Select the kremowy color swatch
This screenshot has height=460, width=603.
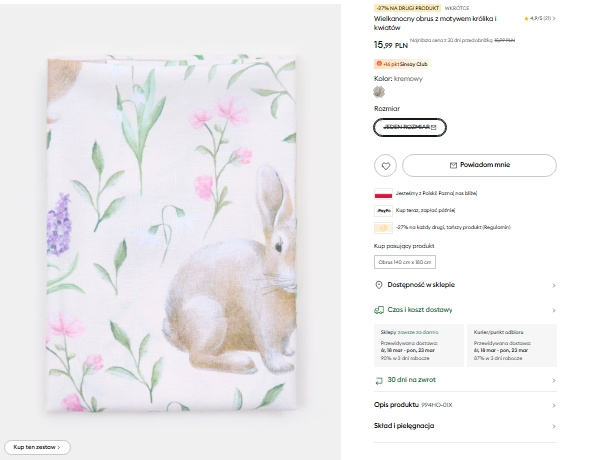[379, 91]
